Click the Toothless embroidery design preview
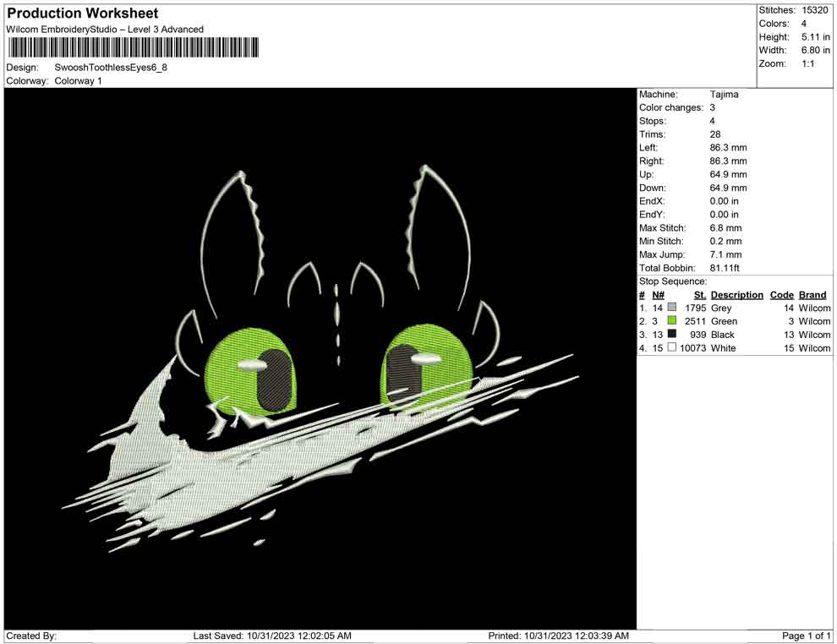This screenshot has height=644, width=837. point(320,358)
